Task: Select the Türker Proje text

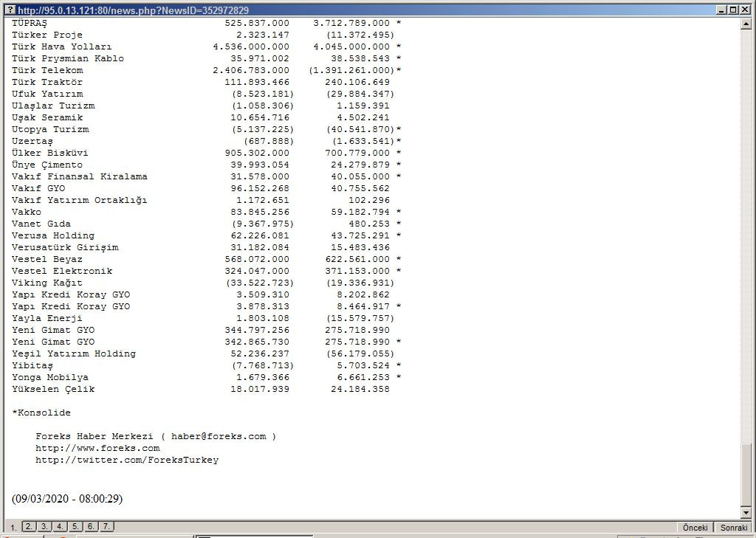Action: [x=47, y=35]
